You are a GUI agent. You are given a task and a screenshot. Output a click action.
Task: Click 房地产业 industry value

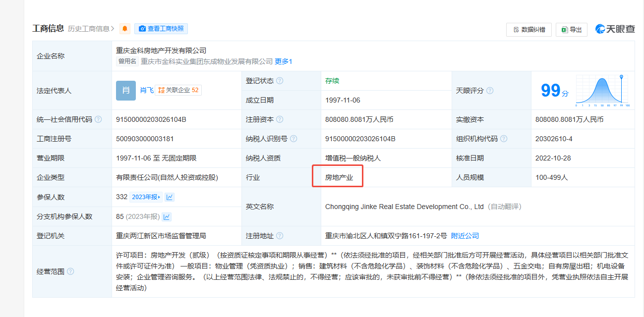pyautogui.click(x=339, y=177)
